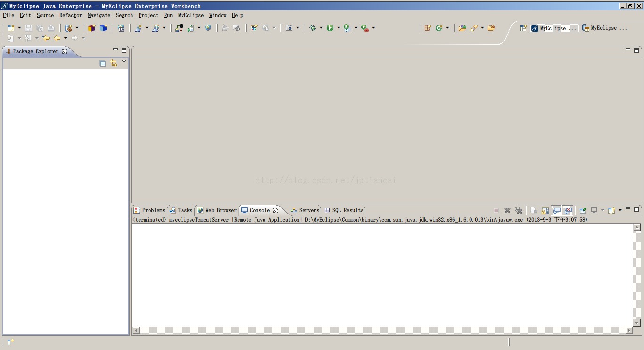Click the Open Perspective icon
This screenshot has height=350, width=644.
coord(523,28)
